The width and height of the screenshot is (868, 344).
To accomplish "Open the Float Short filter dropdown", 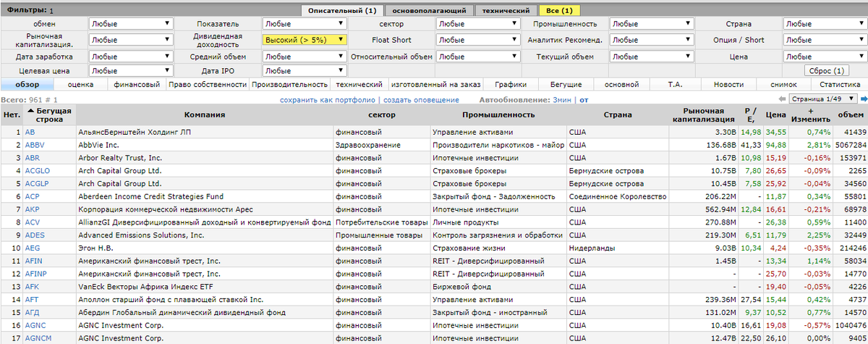I will pos(479,40).
